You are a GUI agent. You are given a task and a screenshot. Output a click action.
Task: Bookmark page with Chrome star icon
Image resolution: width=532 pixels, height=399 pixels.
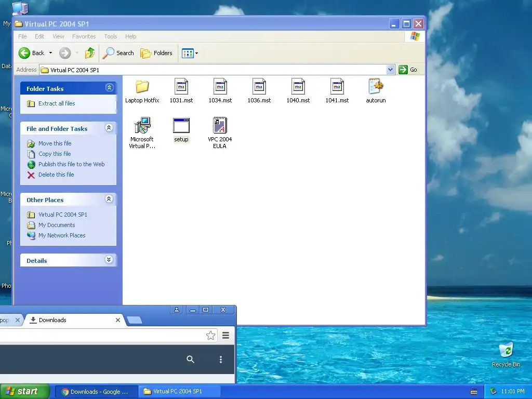pyautogui.click(x=210, y=336)
